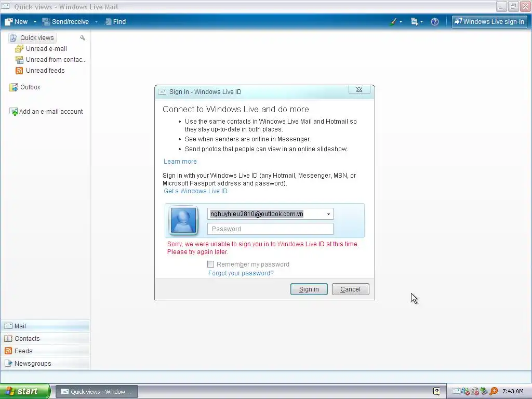
Task: Click the Learn more link
Action: (x=180, y=162)
